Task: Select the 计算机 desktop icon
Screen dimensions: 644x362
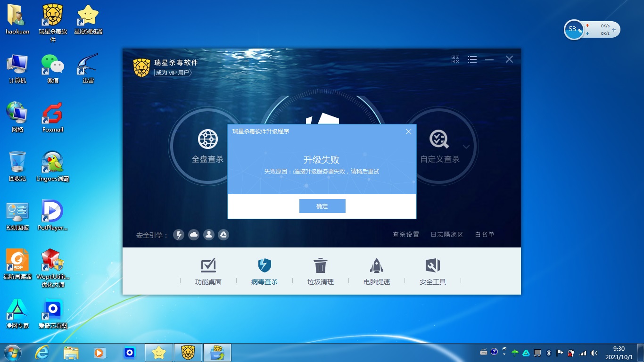Action: click(17, 68)
